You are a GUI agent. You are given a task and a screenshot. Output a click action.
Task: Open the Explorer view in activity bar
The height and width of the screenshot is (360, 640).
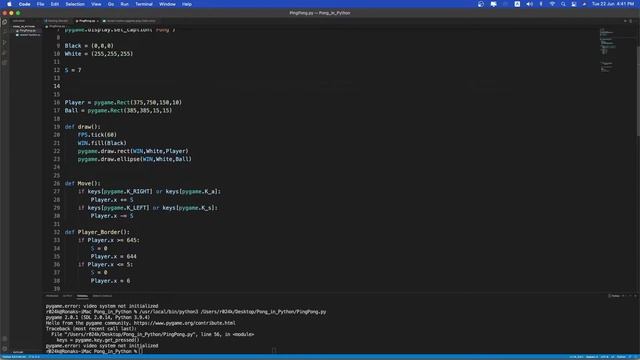click(x=4, y=22)
